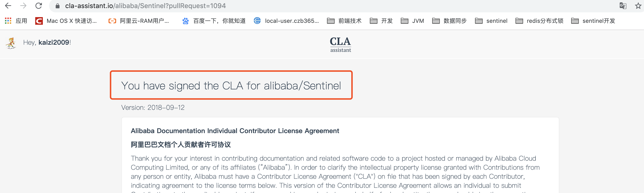This screenshot has height=193, width=644.
Task: Reload the current page
Action: click(38, 5)
